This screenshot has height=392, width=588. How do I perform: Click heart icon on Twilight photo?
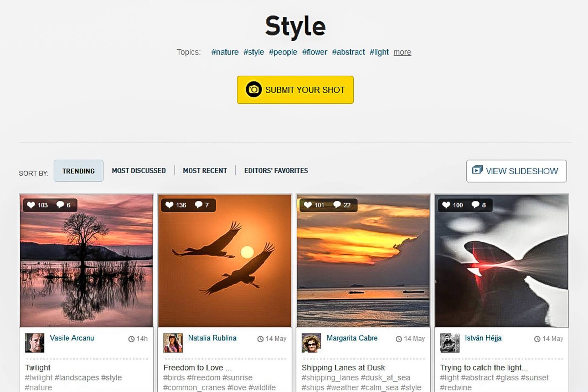[x=31, y=205]
